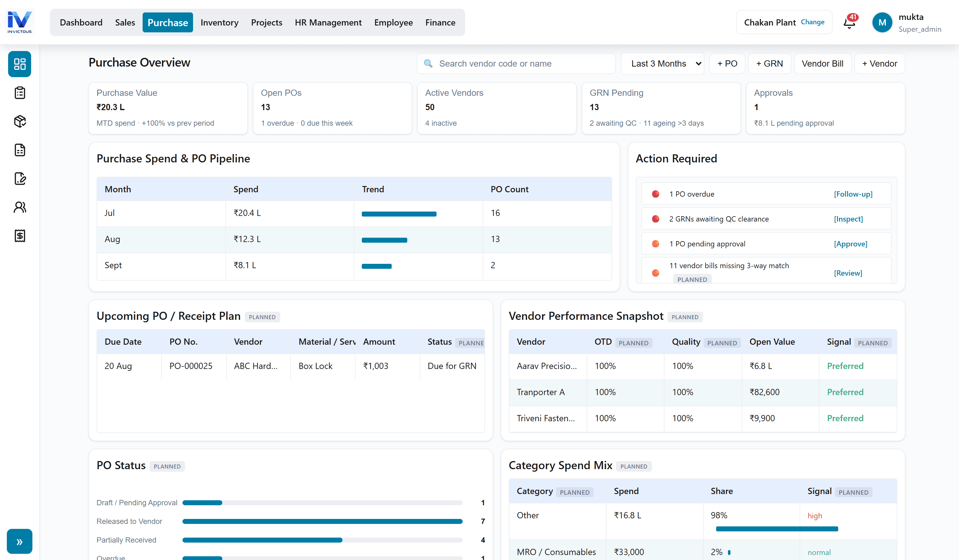Open the Inventory menu
This screenshot has width=959, height=560.
tap(219, 22)
